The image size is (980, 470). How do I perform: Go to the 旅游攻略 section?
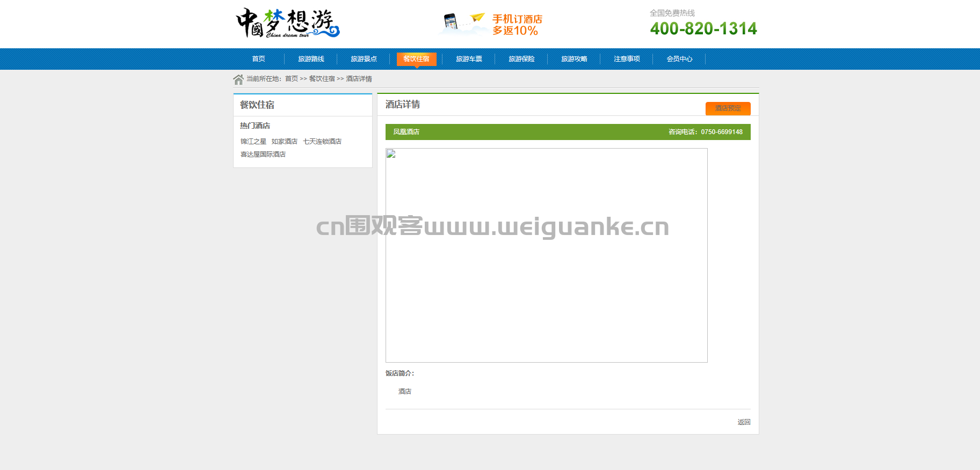574,59
